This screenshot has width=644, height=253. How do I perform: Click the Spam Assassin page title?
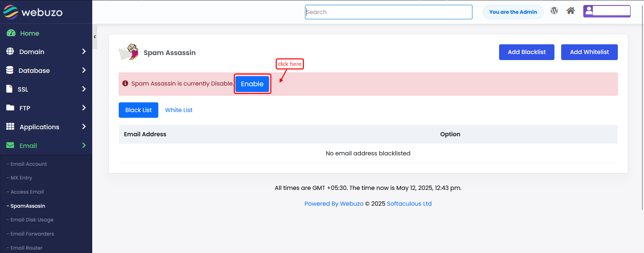[x=170, y=53]
